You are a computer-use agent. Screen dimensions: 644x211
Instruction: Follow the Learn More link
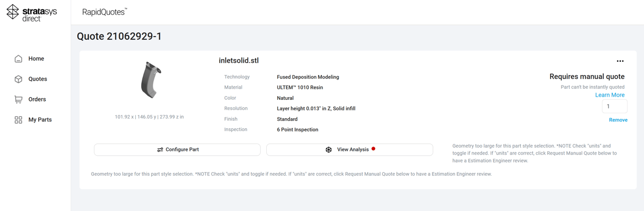pyautogui.click(x=610, y=95)
